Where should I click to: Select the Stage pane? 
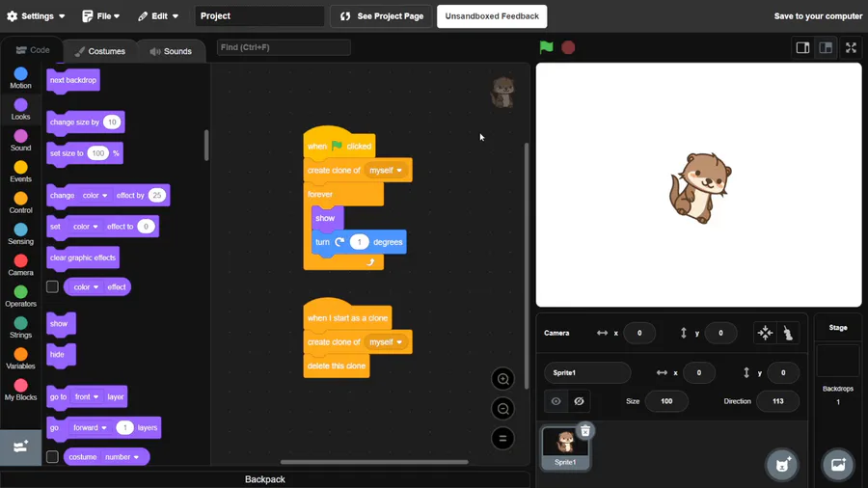pos(837,366)
